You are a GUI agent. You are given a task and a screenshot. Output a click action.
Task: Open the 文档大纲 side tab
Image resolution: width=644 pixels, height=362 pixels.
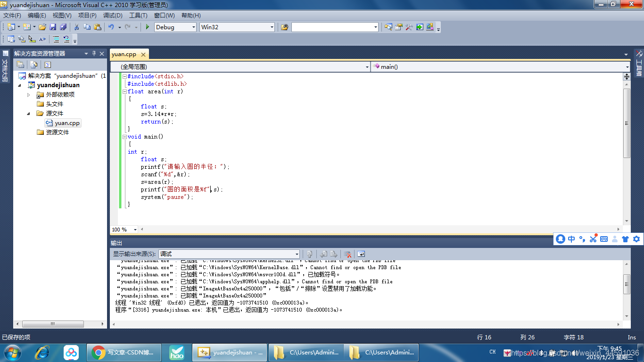[5, 66]
